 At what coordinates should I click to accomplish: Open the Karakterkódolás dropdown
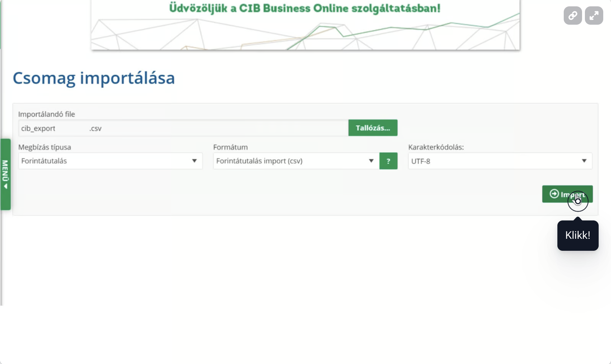[x=500, y=161]
